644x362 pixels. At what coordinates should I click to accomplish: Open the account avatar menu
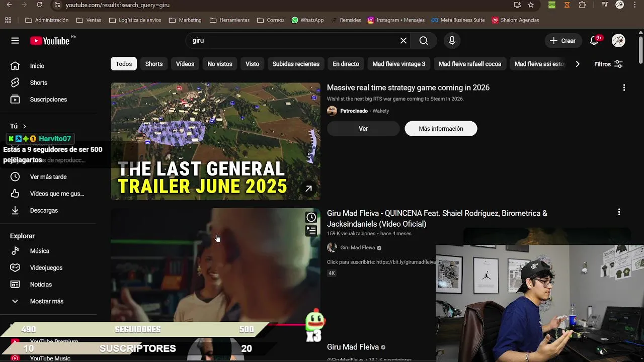(x=618, y=41)
